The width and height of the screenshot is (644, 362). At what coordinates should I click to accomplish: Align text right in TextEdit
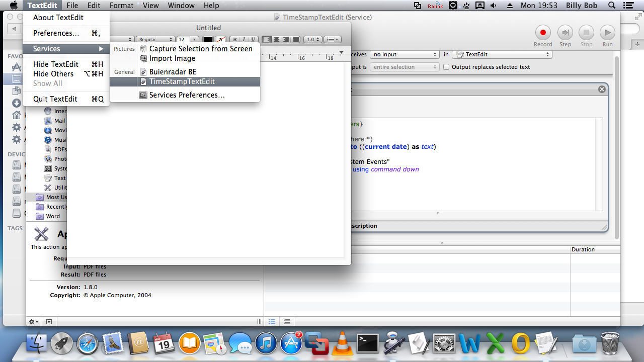coord(286,39)
